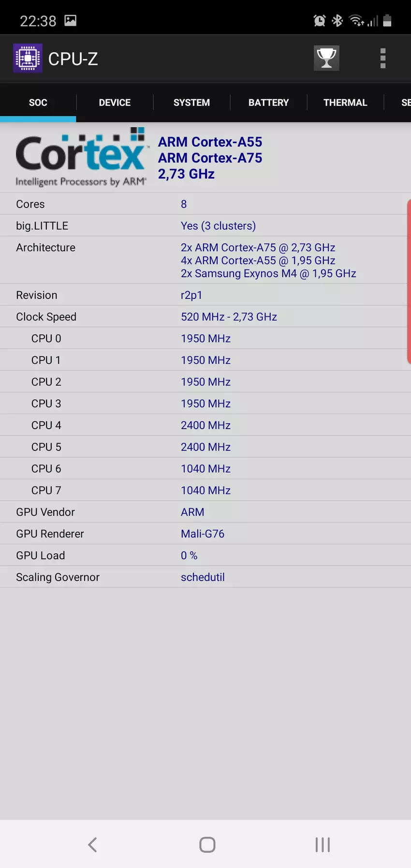Select the SOC tab
The width and height of the screenshot is (411, 868).
click(x=38, y=103)
